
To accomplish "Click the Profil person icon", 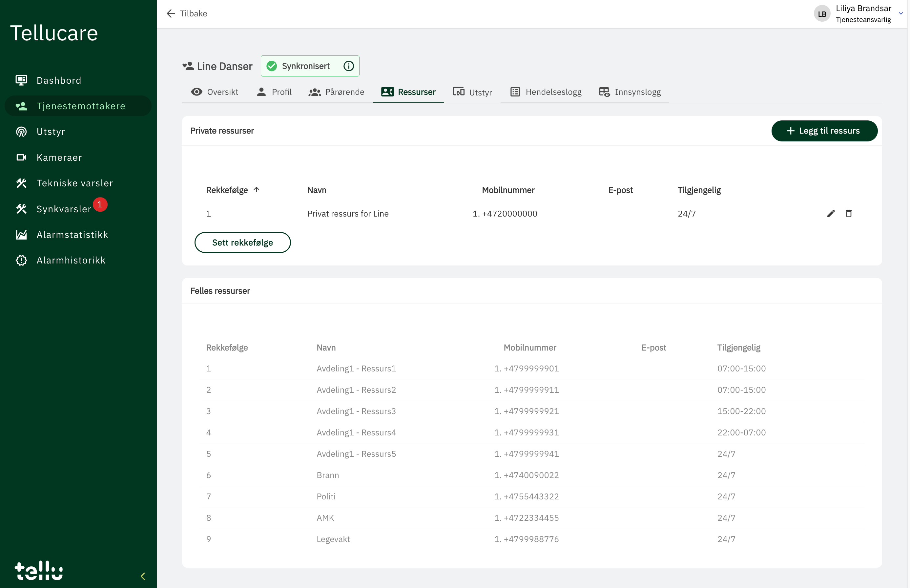I will pos(261,92).
